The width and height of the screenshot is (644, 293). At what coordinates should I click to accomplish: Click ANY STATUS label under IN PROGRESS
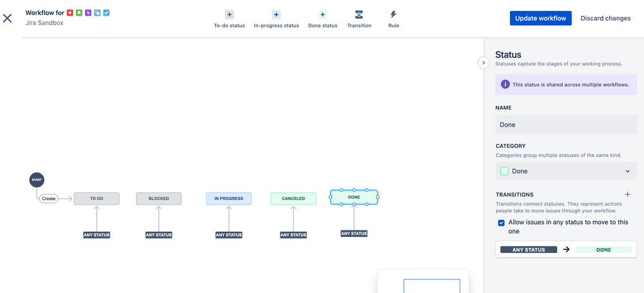(x=229, y=235)
